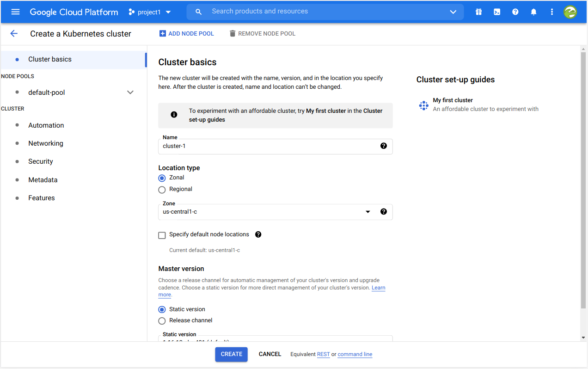Click the gift icon in header
The height and width of the screenshot is (369, 588).
478,12
